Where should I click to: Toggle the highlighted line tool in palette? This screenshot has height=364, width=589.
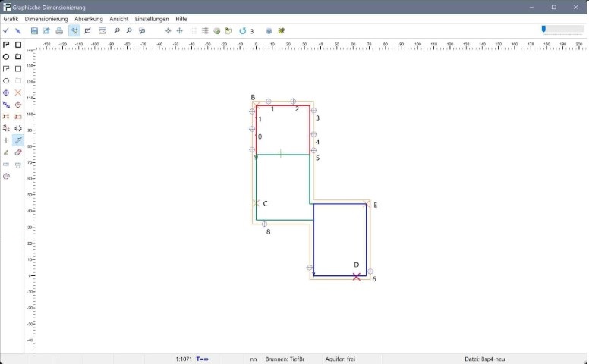click(x=18, y=140)
